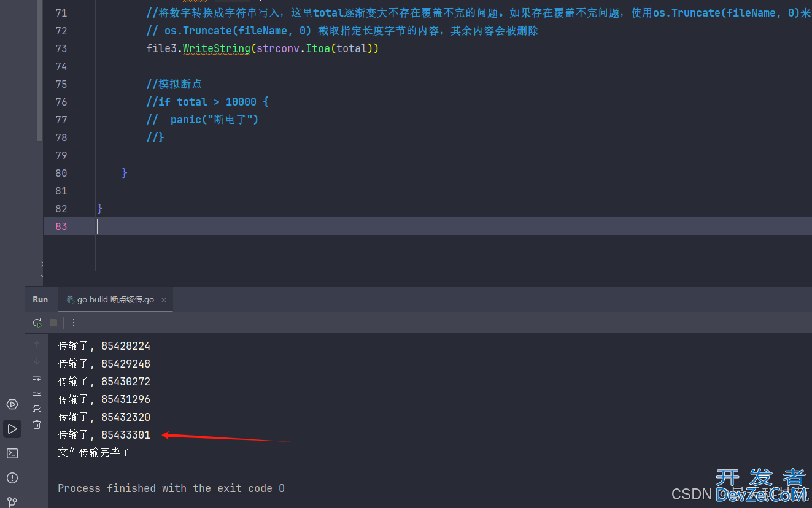Click the Run tool window title

coord(41,300)
